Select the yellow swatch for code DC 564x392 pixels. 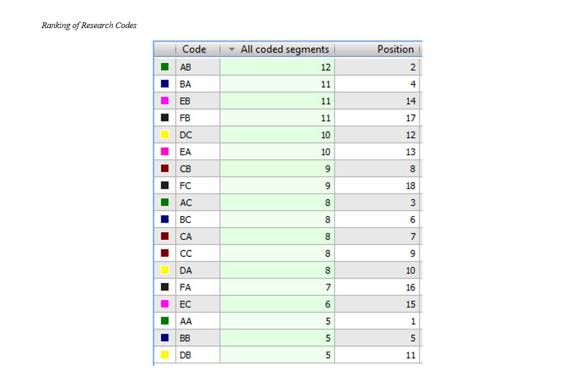point(165,135)
